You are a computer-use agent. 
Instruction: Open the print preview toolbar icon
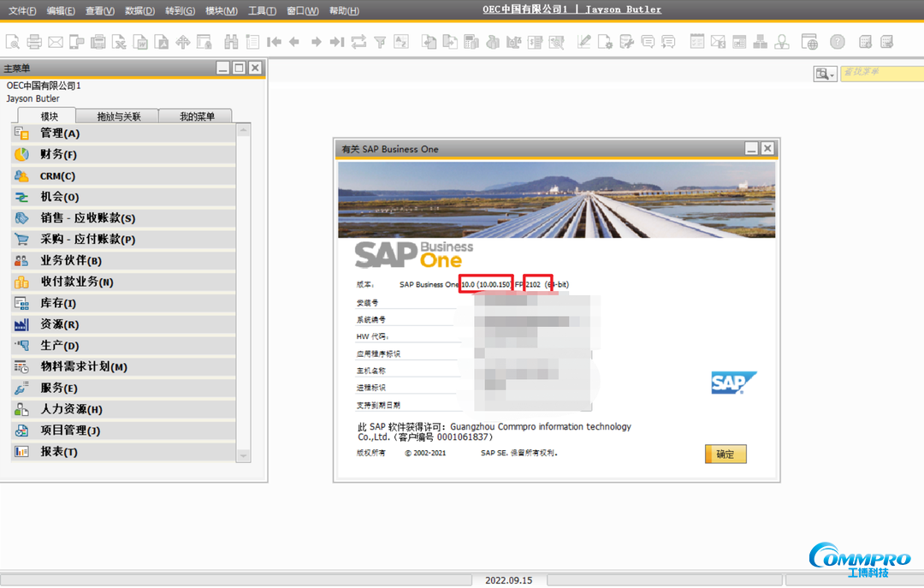[x=13, y=41]
